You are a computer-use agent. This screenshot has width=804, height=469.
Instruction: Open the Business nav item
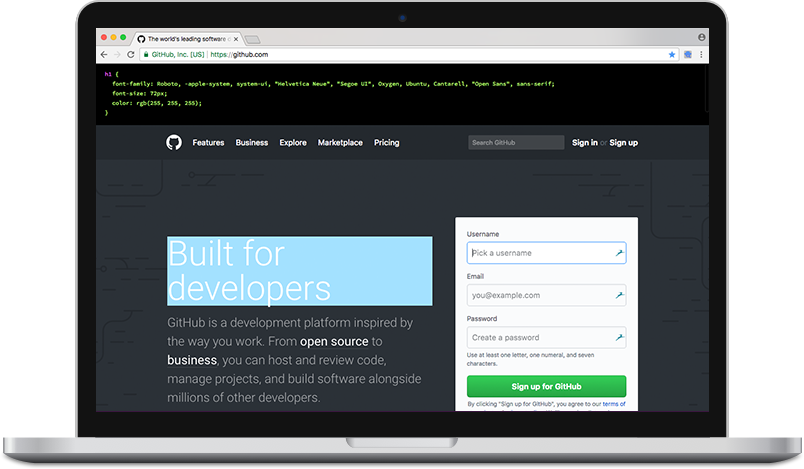(x=252, y=142)
